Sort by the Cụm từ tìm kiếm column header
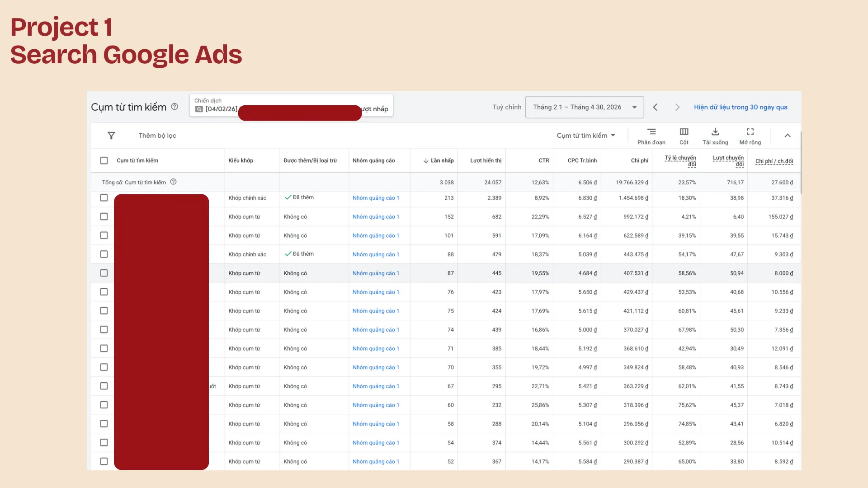The height and width of the screenshot is (488, 868). 137,160
